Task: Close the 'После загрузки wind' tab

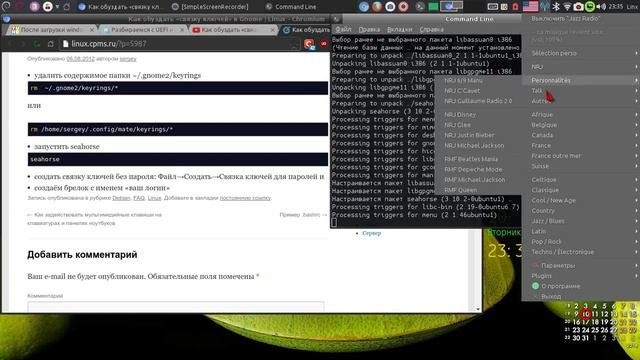Action: click(x=92, y=30)
